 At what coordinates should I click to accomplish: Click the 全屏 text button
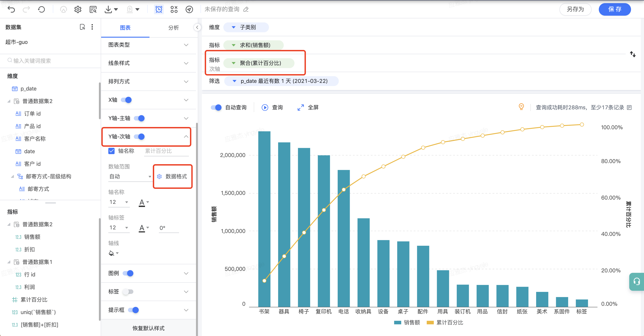pyautogui.click(x=313, y=107)
